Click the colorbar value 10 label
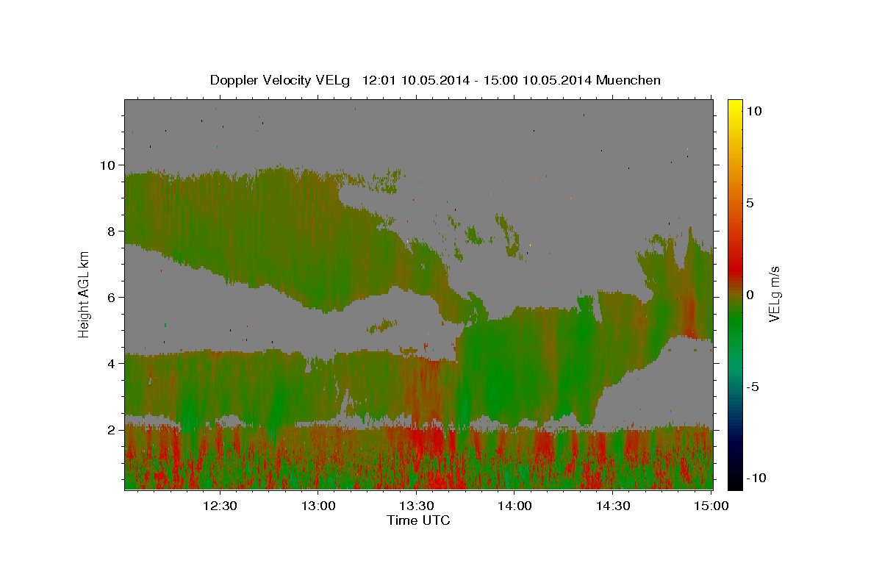Screen dimensions: 882x588 click(x=753, y=111)
